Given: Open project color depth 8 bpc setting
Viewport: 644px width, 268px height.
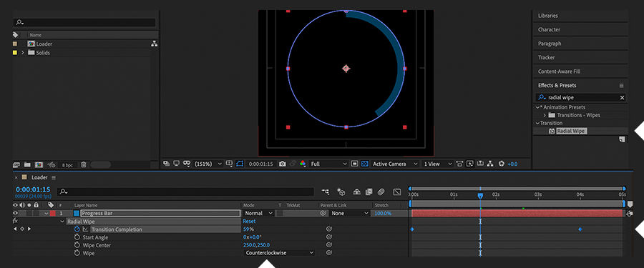Looking at the screenshot, I should click(x=67, y=165).
